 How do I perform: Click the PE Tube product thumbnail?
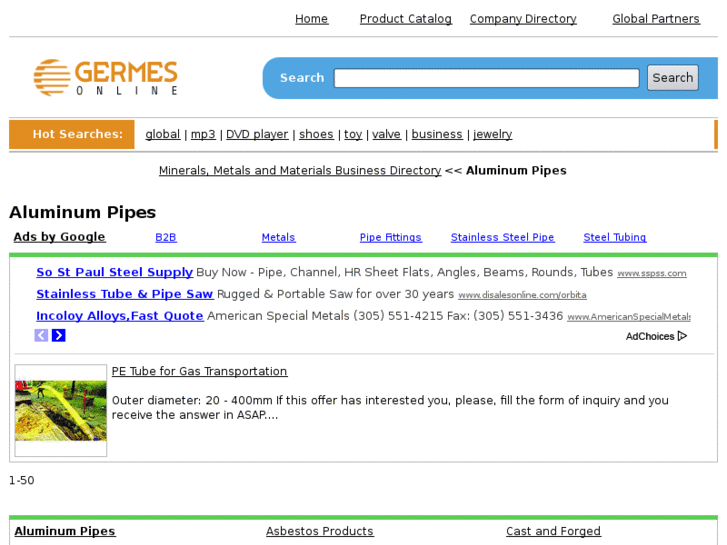tap(61, 410)
